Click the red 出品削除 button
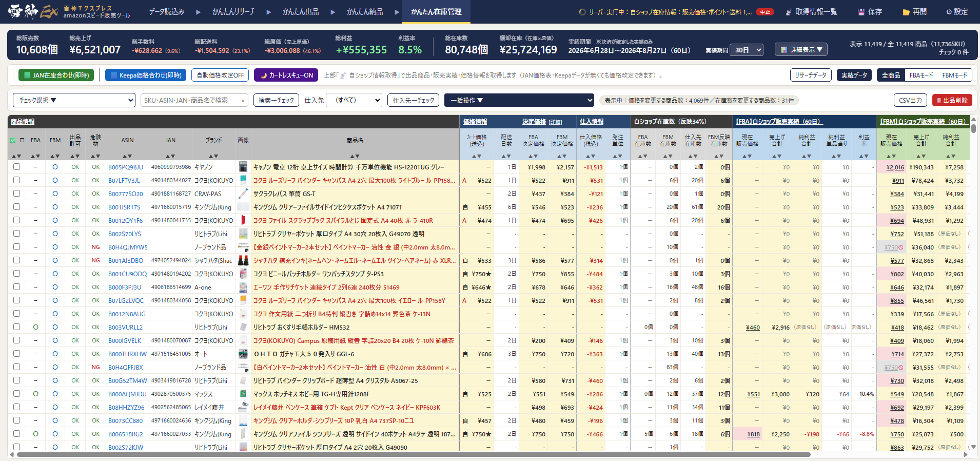The width and height of the screenshot is (980, 461). coord(952,100)
